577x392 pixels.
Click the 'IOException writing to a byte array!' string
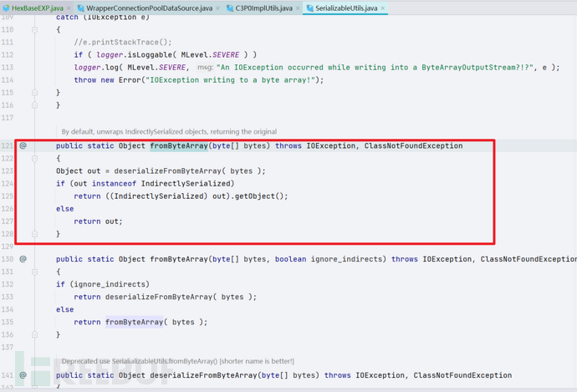click(230, 80)
